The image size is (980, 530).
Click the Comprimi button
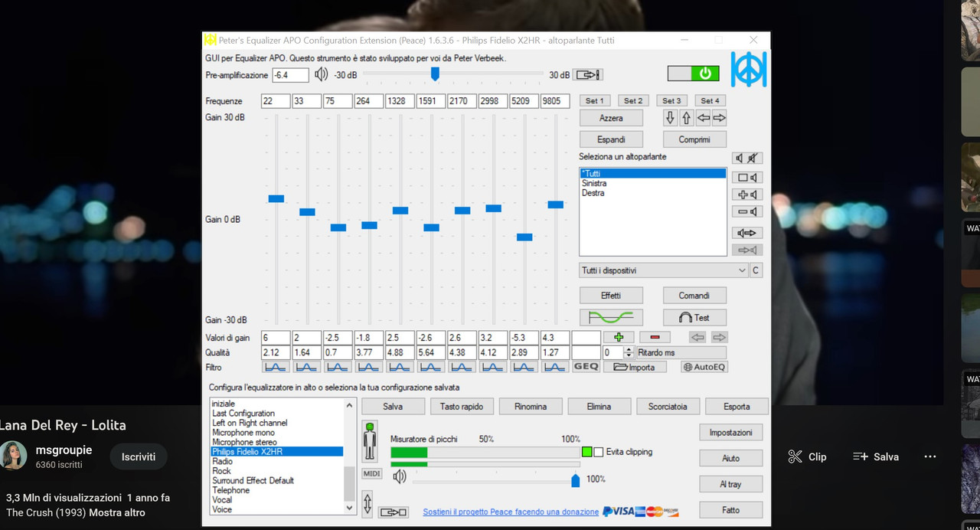tap(694, 139)
